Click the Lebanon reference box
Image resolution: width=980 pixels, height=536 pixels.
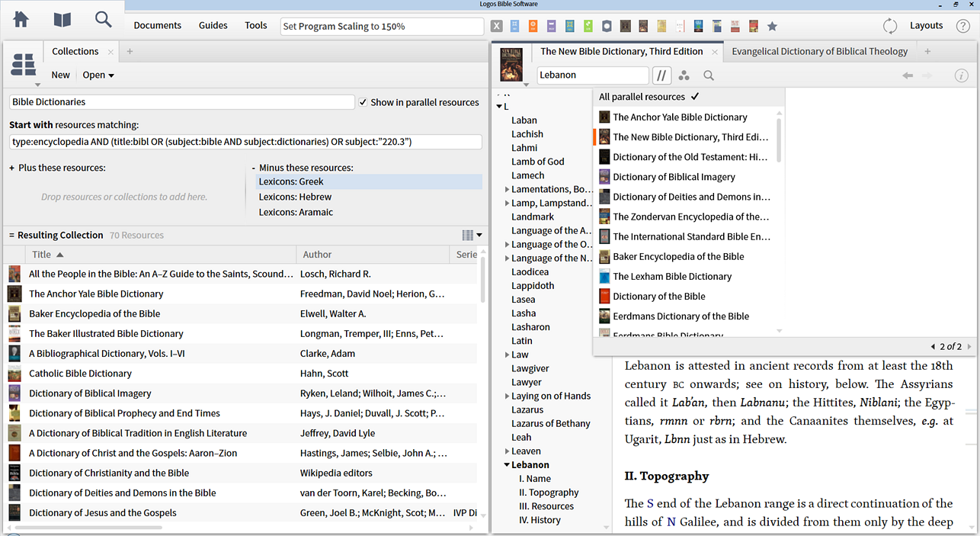click(x=593, y=75)
